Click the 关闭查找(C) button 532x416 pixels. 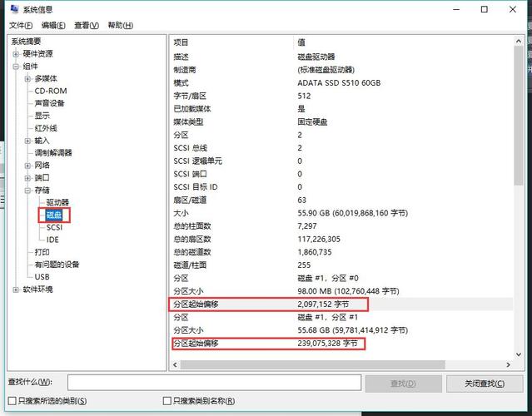point(485,384)
